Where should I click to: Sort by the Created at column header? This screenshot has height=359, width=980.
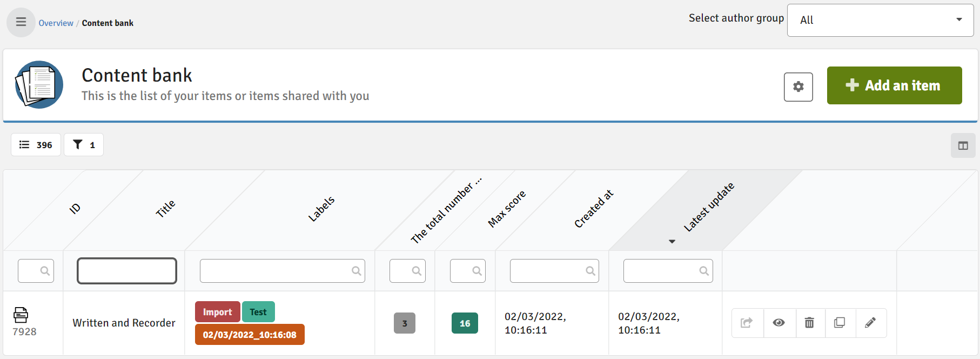594,209
